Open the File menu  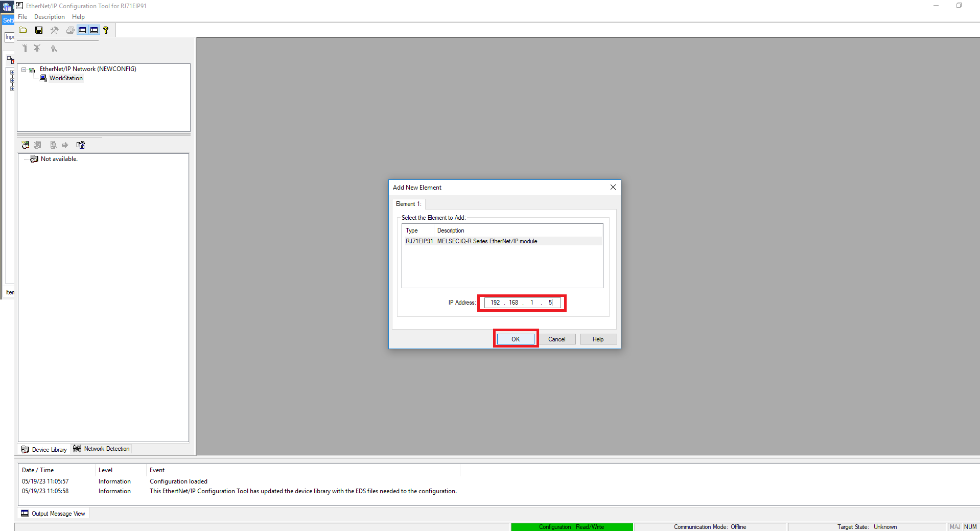22,17
